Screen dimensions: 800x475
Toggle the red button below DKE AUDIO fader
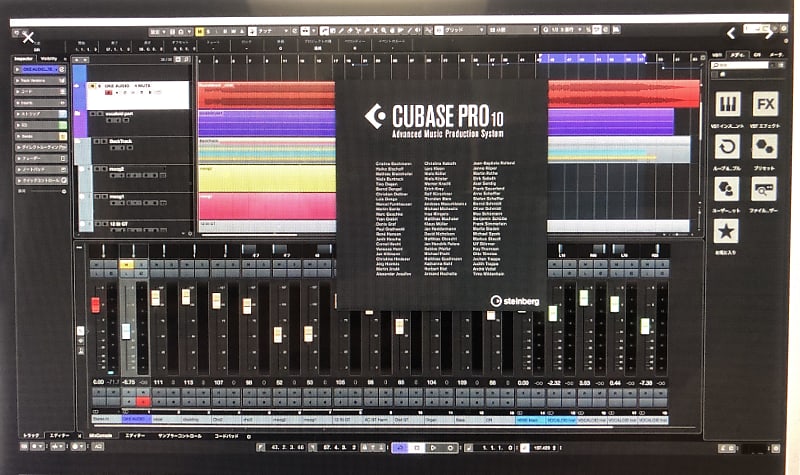[143, 402]
